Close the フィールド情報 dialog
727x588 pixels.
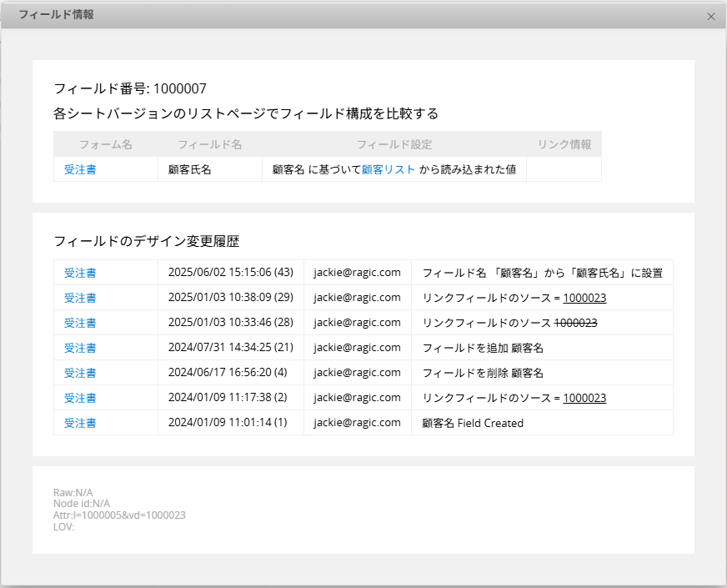pyautogui.click(x=710, y=16)
